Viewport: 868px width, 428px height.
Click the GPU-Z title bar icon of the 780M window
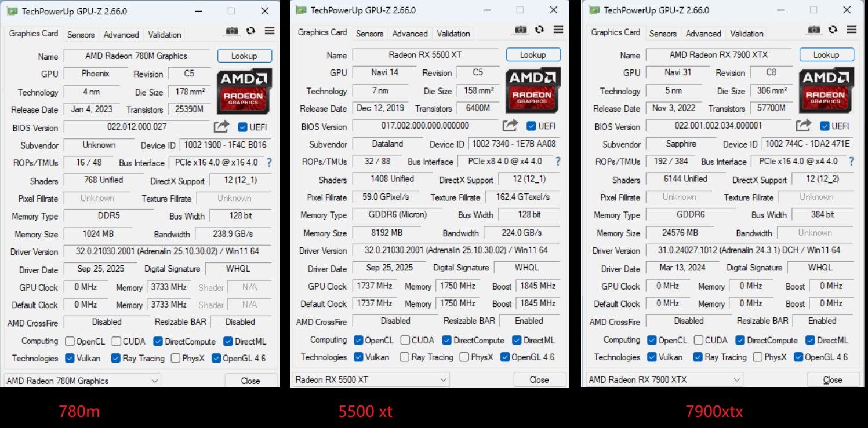click(12, 11)
